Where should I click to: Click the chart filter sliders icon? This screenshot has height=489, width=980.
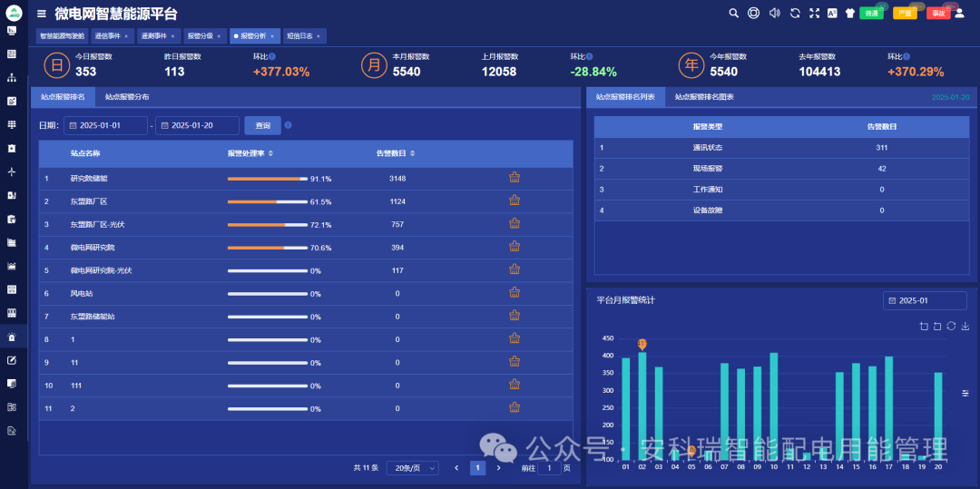(965, 393)
